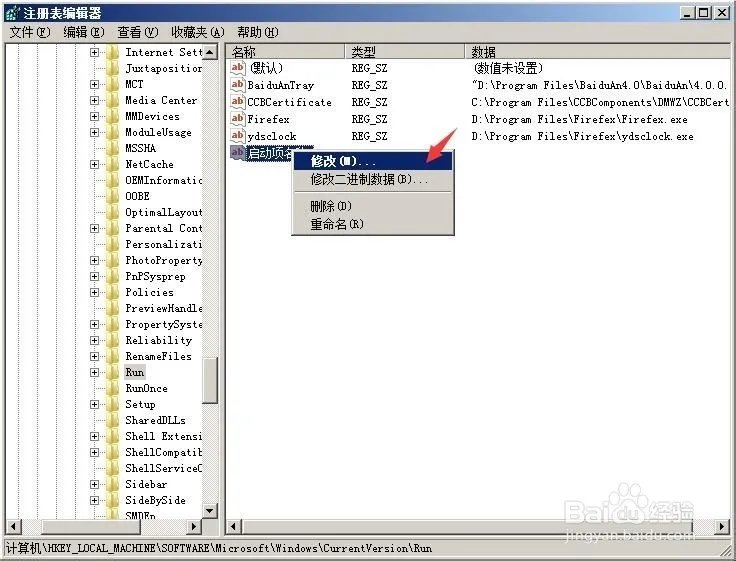Viewport: 736px width, 561px height.
Task: Expand the Media Center tree node
Action: [94, 100]
